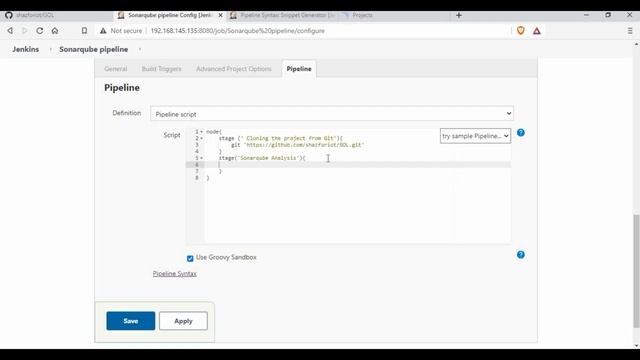Save the pipeline configuration
Screen dimensions: 640x360
coord(131,321)
